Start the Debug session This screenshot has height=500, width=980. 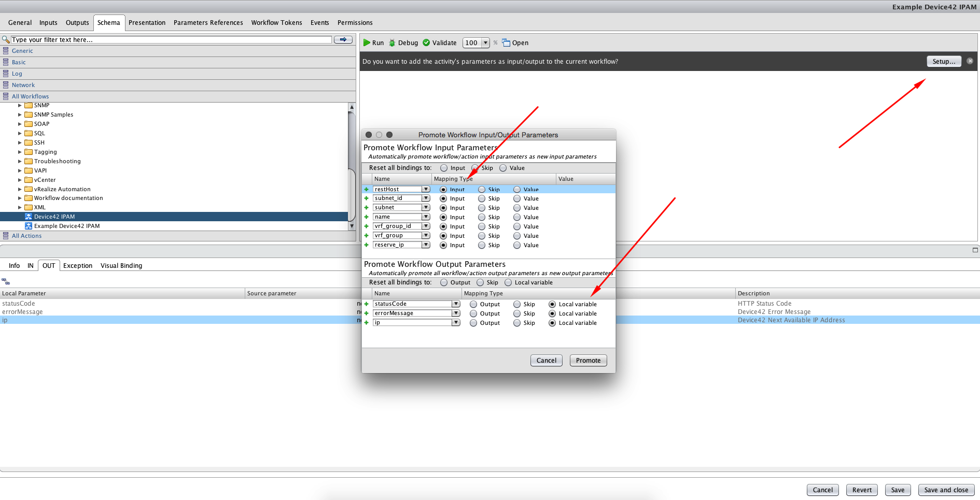tap(403, 42)
